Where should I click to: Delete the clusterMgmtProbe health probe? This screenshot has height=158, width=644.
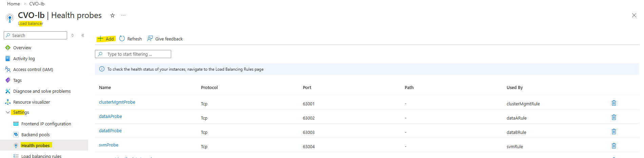click(x=613, y=103)
